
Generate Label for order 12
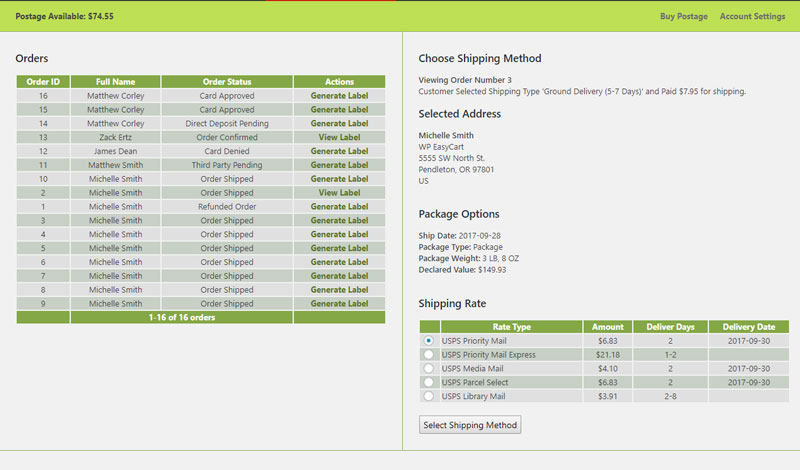[339, 151]
